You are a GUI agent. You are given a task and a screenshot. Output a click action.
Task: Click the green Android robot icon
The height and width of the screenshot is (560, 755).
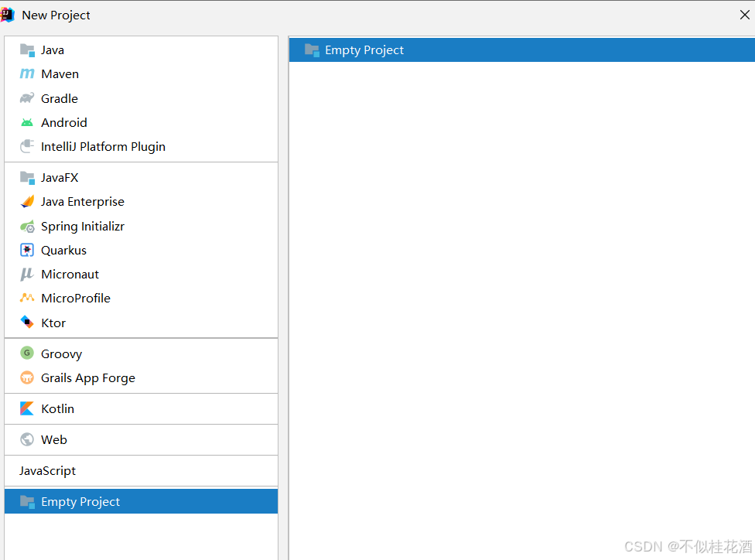pyautogui.click(x=27, y=122)
